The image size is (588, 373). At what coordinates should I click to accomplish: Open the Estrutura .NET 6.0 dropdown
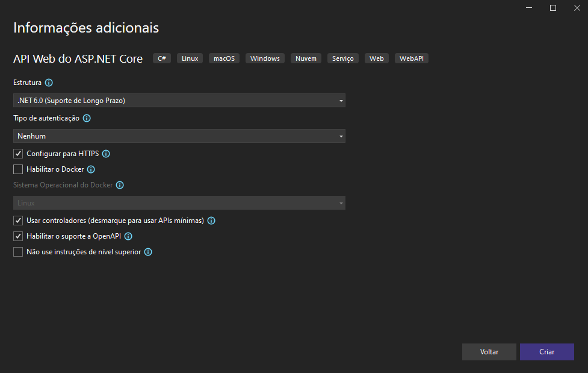(179, 100)
